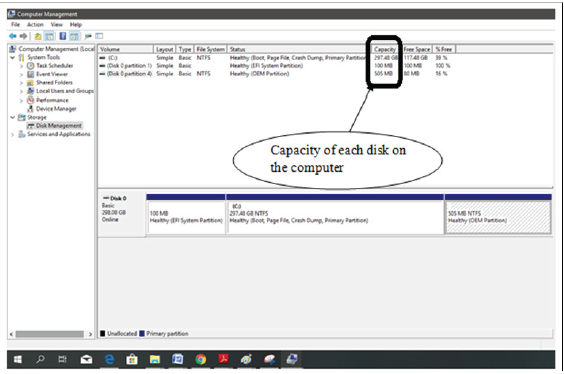The height and width of the screenshot is (374, 564).
Task: Open the View menu
Action: [x=56, y=24]
